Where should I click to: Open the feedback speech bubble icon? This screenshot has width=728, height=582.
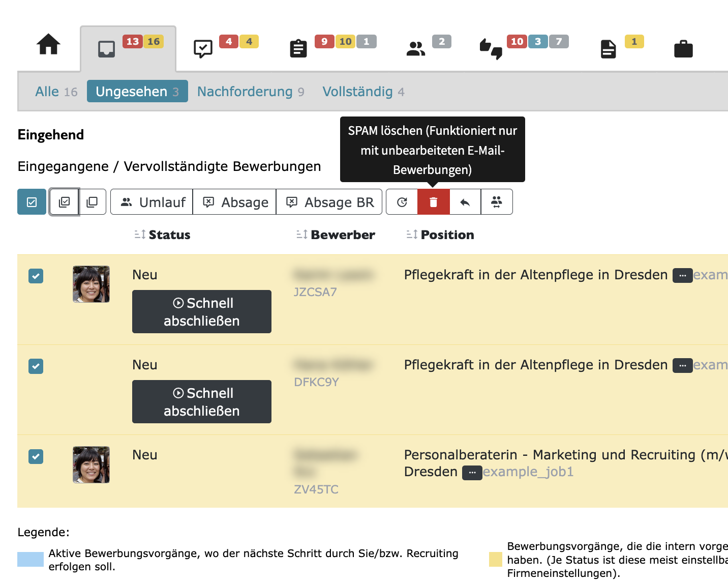[202, 48]
